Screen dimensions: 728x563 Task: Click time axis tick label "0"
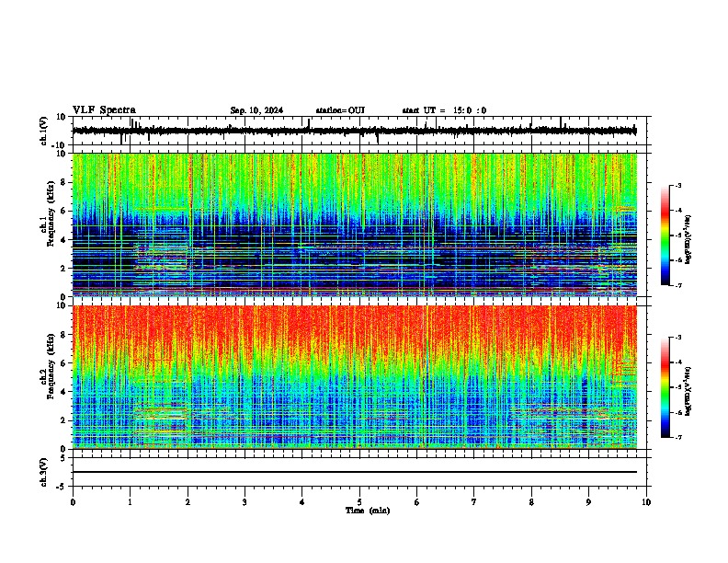point(73,502)
